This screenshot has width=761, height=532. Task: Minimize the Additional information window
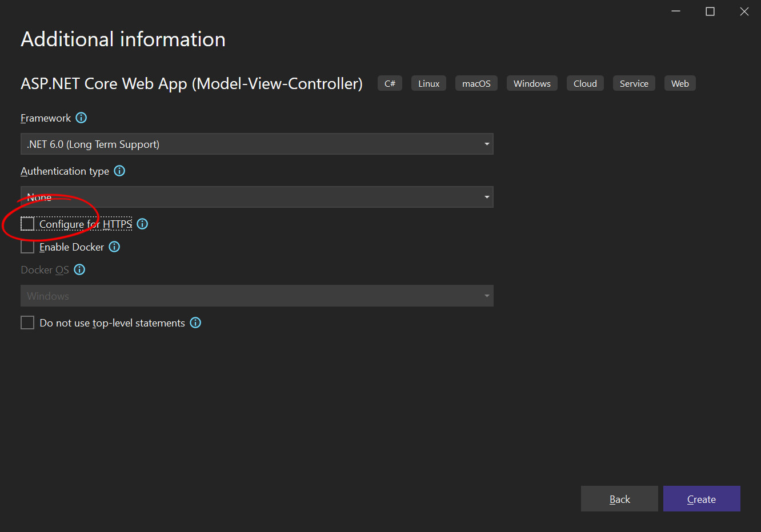point(676,11)
